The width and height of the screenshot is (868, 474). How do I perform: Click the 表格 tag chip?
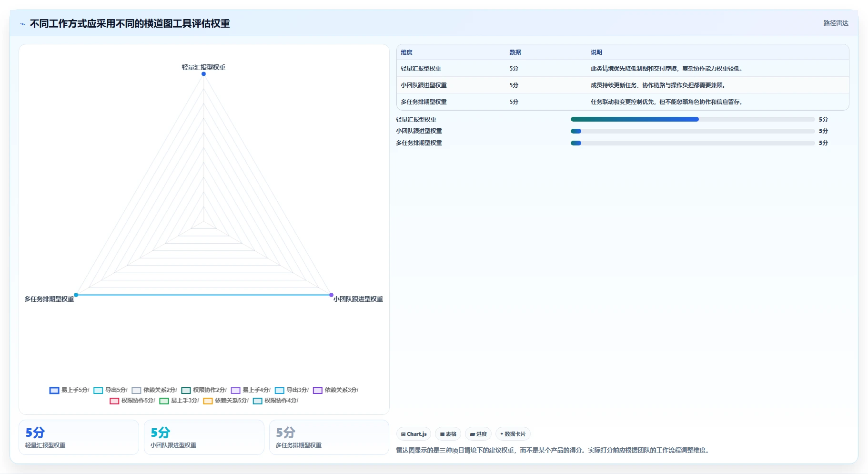448,434
